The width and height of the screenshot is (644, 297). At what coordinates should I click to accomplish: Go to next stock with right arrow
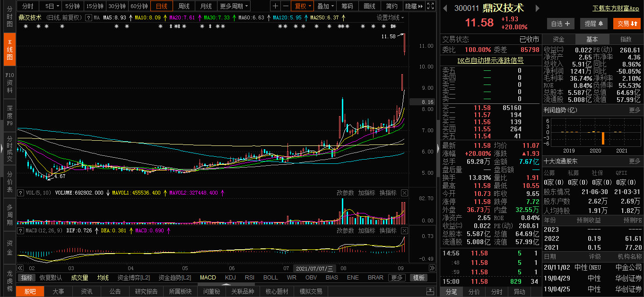tap(537, 8)
